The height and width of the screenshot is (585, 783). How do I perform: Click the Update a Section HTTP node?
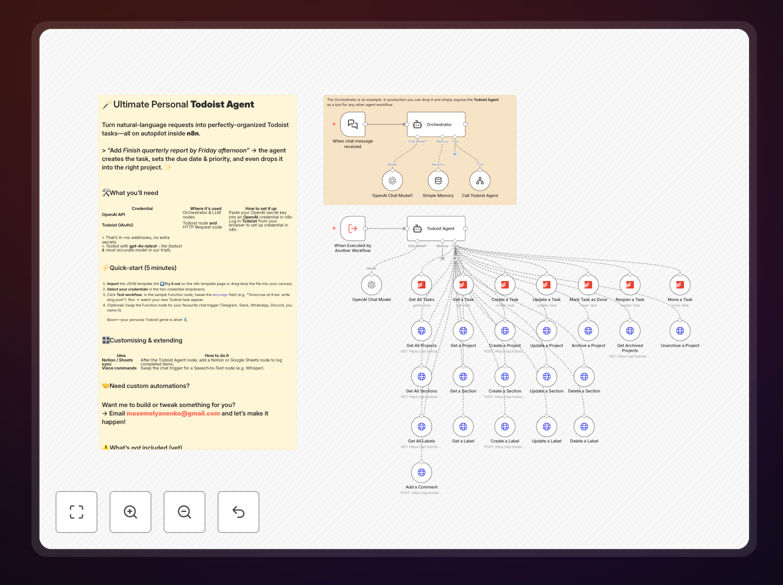[546, 377]
